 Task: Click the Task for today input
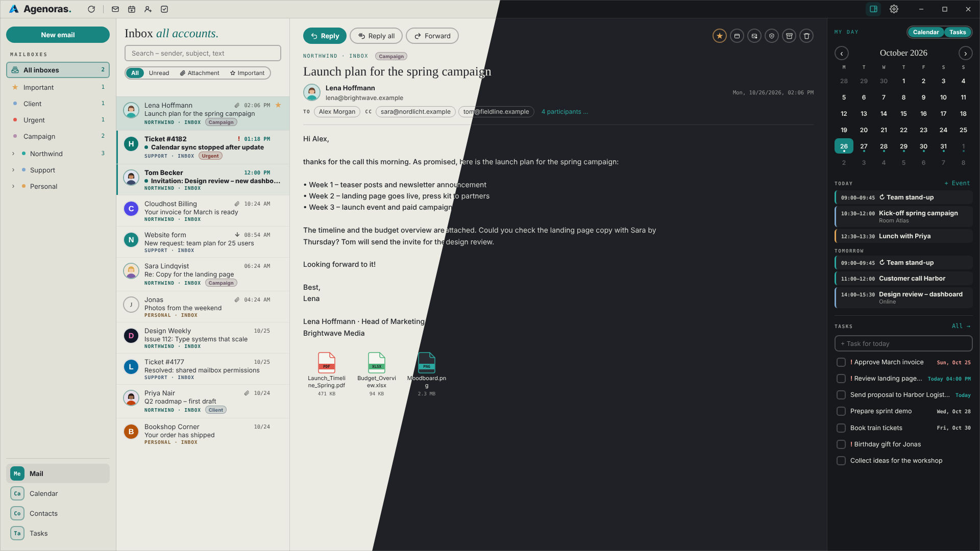903,343
